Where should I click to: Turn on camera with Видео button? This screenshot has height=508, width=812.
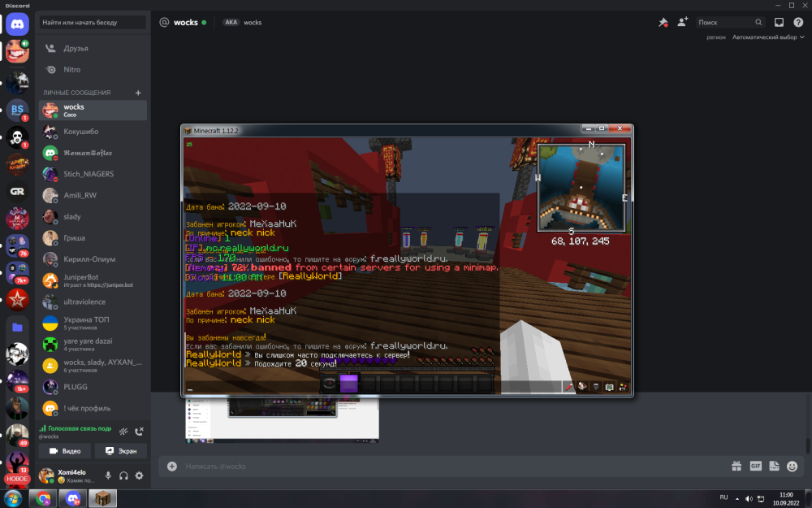[65, 451]
